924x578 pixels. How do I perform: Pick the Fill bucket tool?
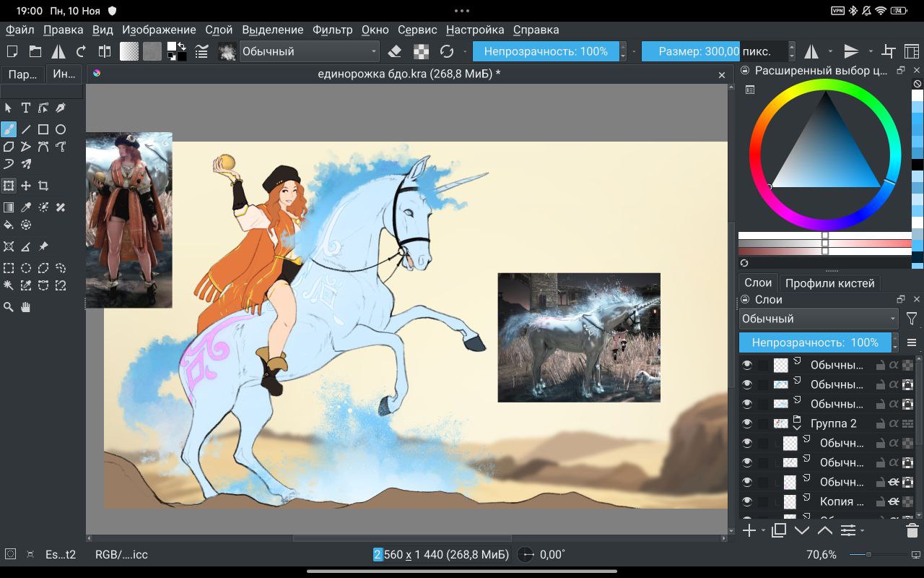click(9, 225)
